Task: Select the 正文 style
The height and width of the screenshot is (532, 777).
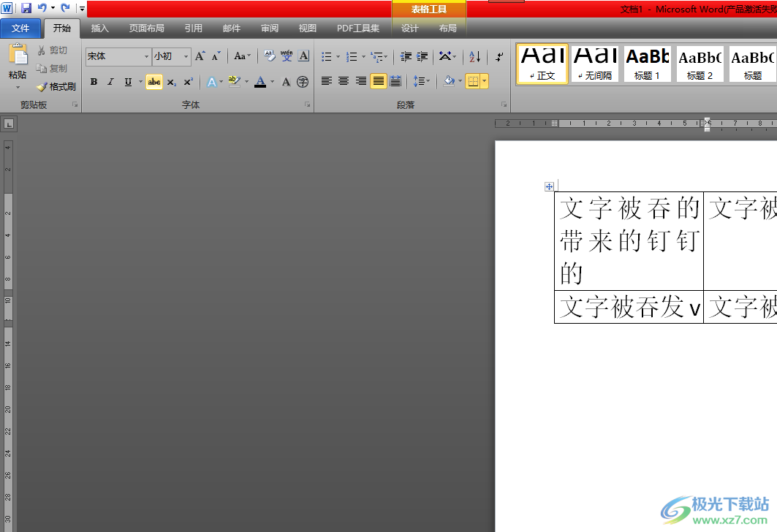Action: (542, 64)
